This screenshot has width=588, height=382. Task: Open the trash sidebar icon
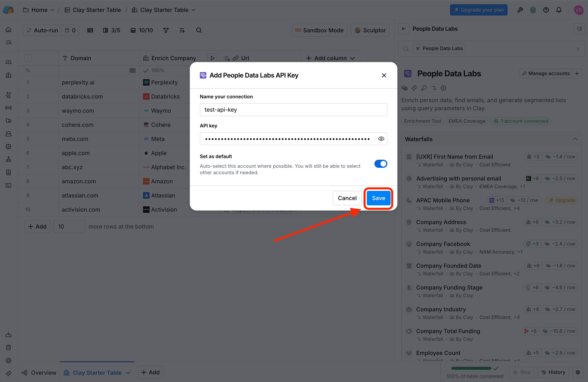pos(9,347)
